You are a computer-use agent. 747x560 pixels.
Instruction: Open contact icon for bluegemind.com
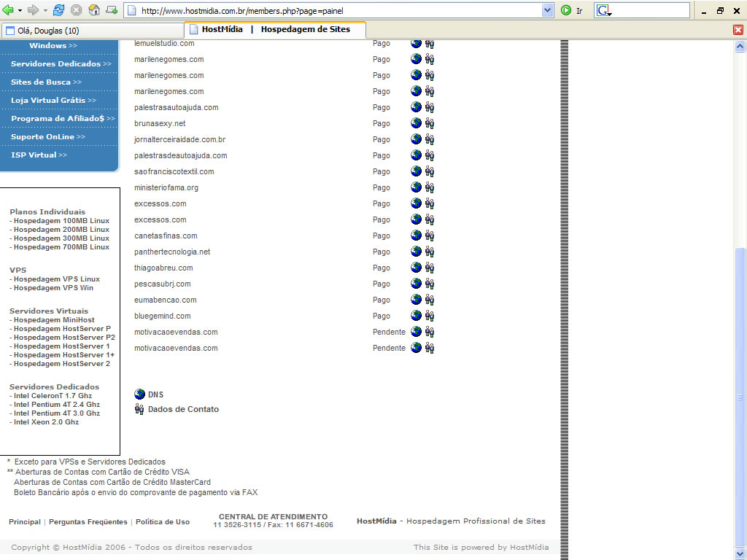click(x=430, y=316)
